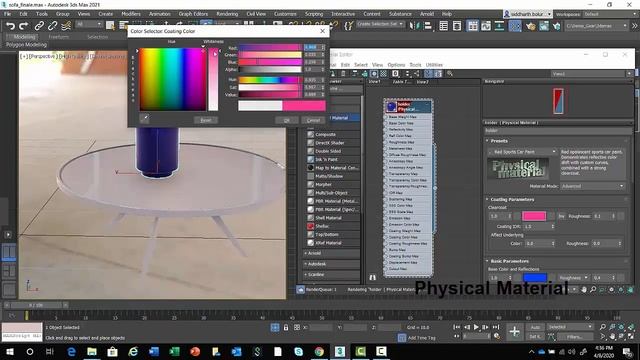Viewport: 640px width, 360px height.
Task: Open the Material Mode Advanced dropdown
Action: coord(594,186)
